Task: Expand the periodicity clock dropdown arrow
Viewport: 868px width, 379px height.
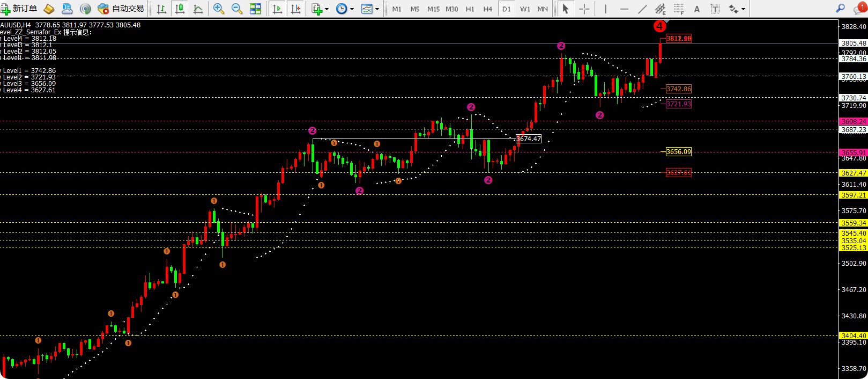Action: (x=352, y=9)
